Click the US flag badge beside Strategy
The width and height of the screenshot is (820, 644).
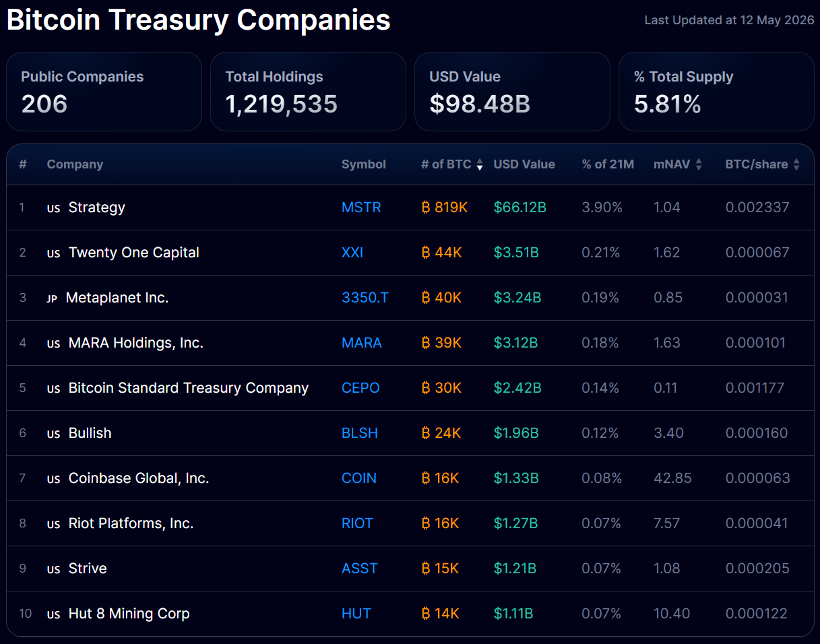click(x=54, y=208)
